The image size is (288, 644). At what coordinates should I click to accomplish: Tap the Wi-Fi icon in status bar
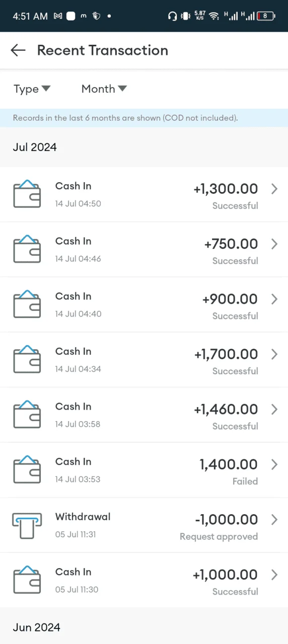click(214, 16)
